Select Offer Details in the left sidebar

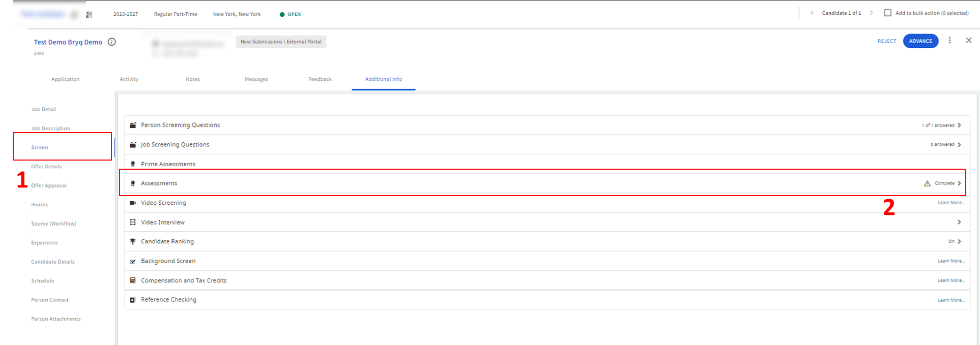click(x=46, y=167)
